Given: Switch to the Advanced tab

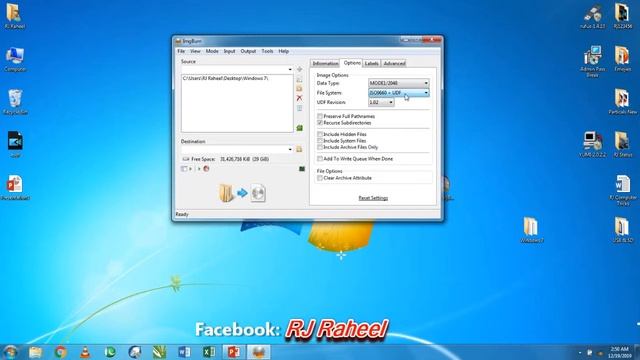Looking at the screenshot, I should tap(394, 64).
